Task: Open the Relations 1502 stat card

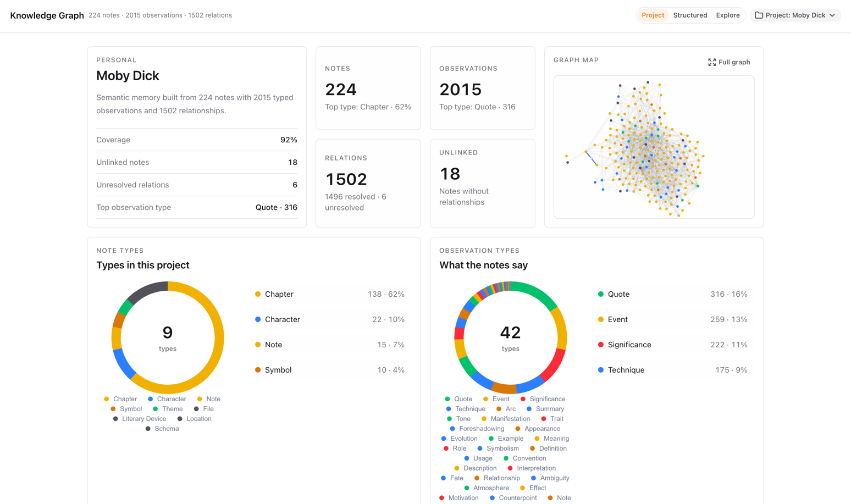Action: point(368,184)
